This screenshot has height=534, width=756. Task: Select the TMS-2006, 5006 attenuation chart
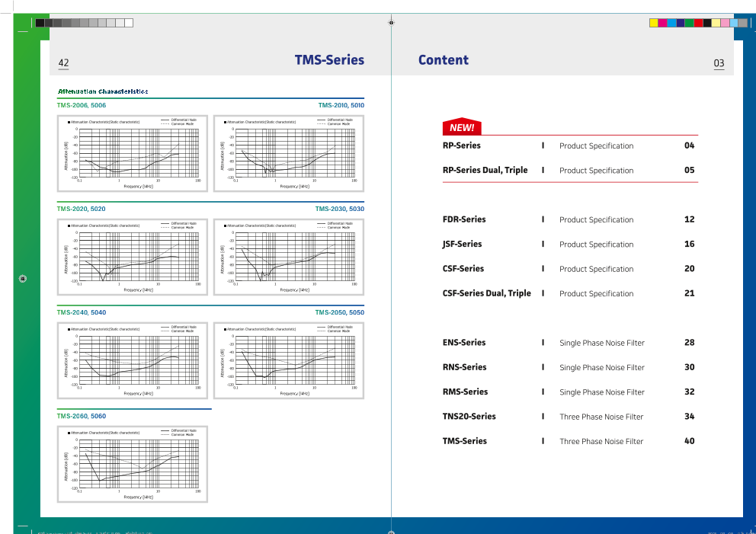(x=132, y=152)
